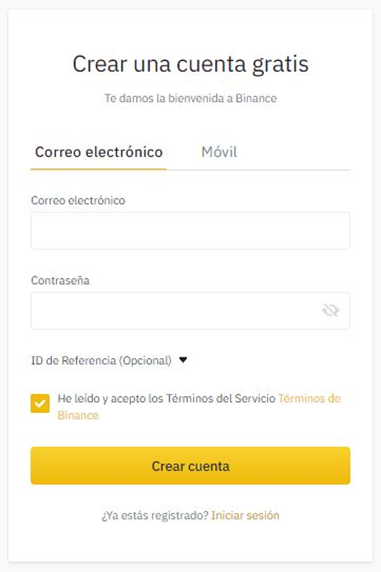Click the Correo electrónico label above the field
This screenshot has height=572, width=381.
(x=78, y=200)
